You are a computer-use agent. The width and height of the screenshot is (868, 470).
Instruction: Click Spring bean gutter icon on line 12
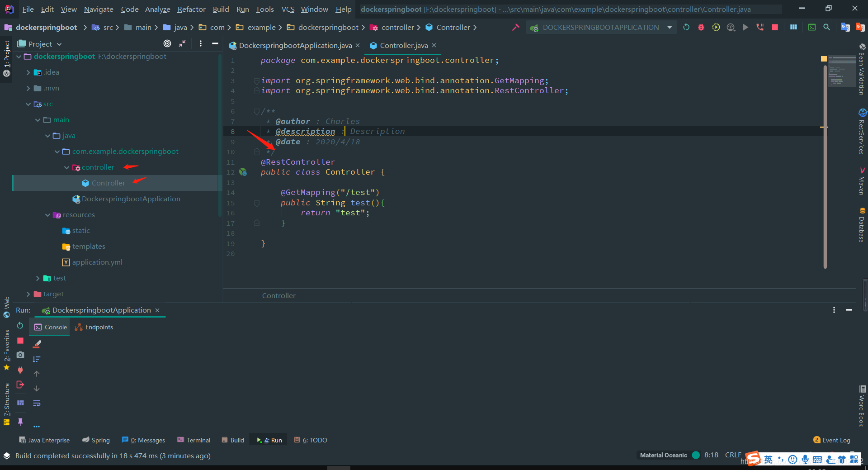pyautogui.click(x=243, y=172)
